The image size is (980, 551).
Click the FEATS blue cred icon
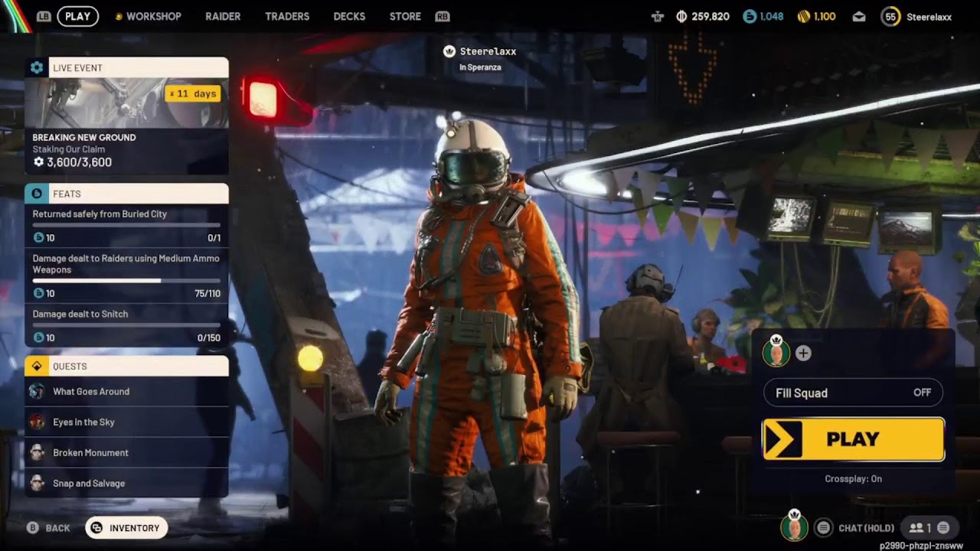tap(37, 194)
